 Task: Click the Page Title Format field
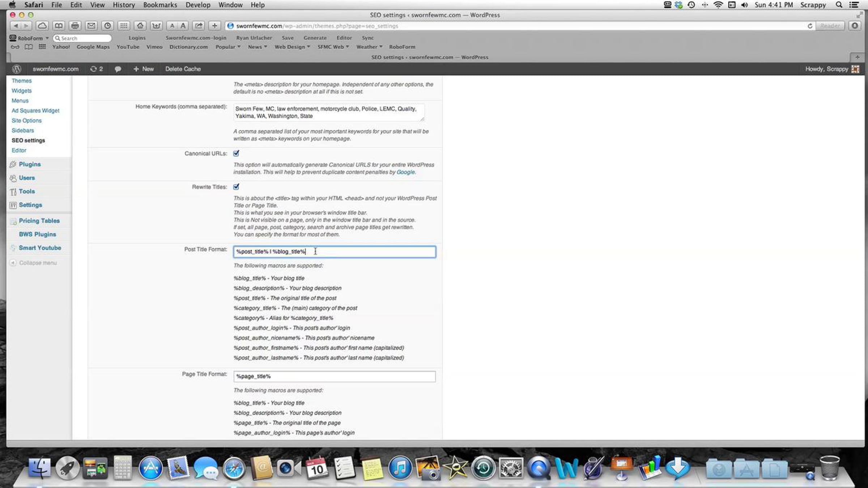pyautogui.click(x=334, y=376)
